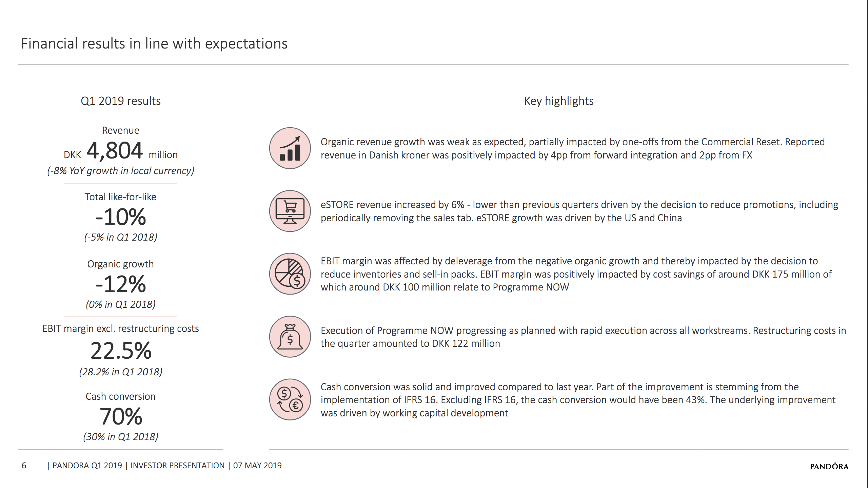Click the cash conversion was solid paragraph

578,400
